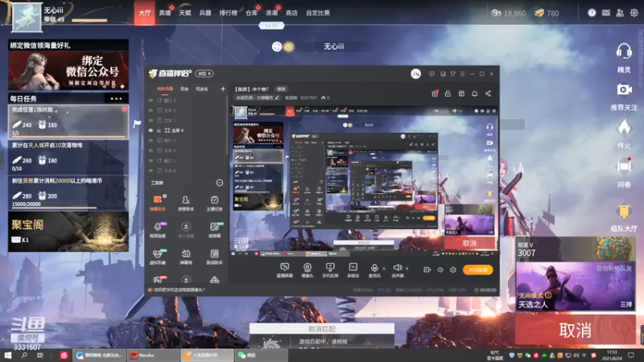Click the share icon in streaming app
644x362 pixels.
point(488,93)
